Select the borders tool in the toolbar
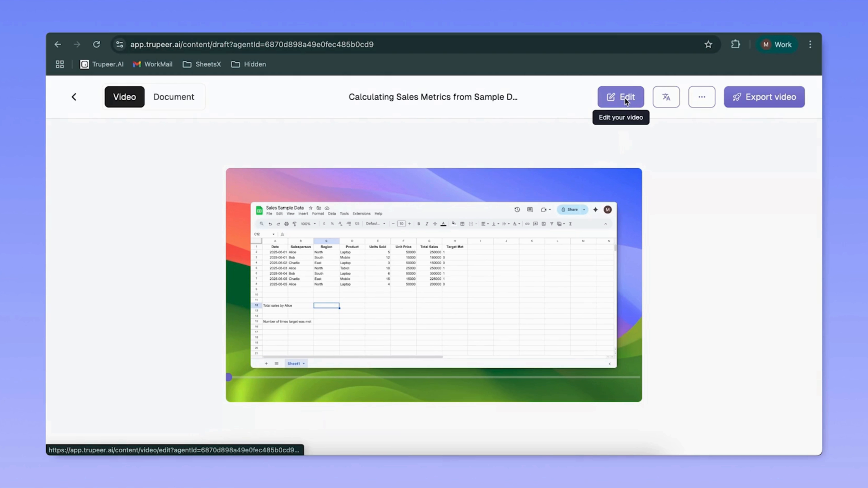 (x=462, y=224)
